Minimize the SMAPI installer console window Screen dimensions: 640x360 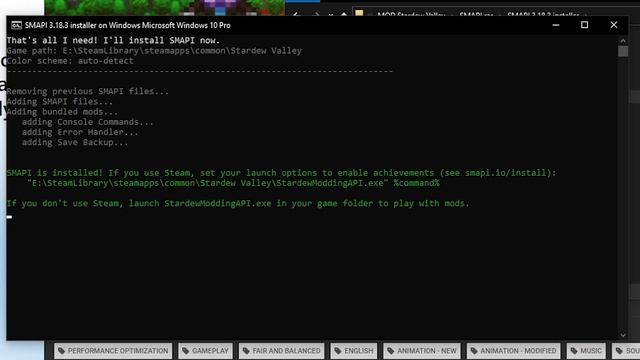click(556, 25)
